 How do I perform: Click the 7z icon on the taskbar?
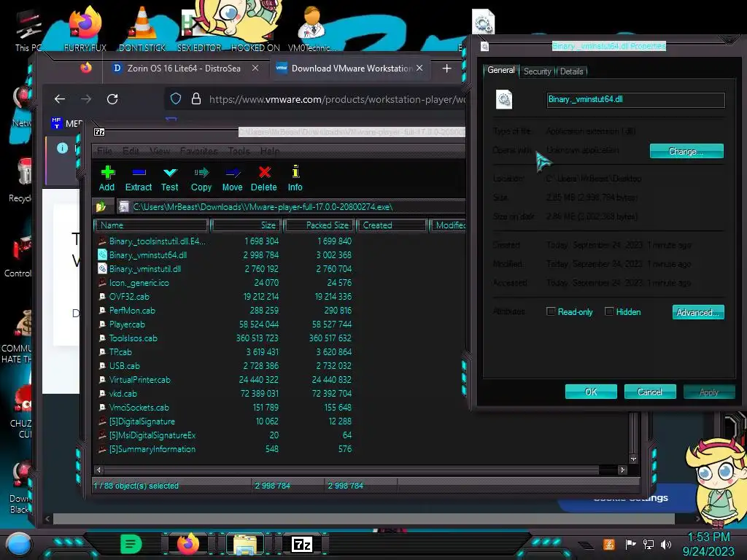(x=302, y=544)
